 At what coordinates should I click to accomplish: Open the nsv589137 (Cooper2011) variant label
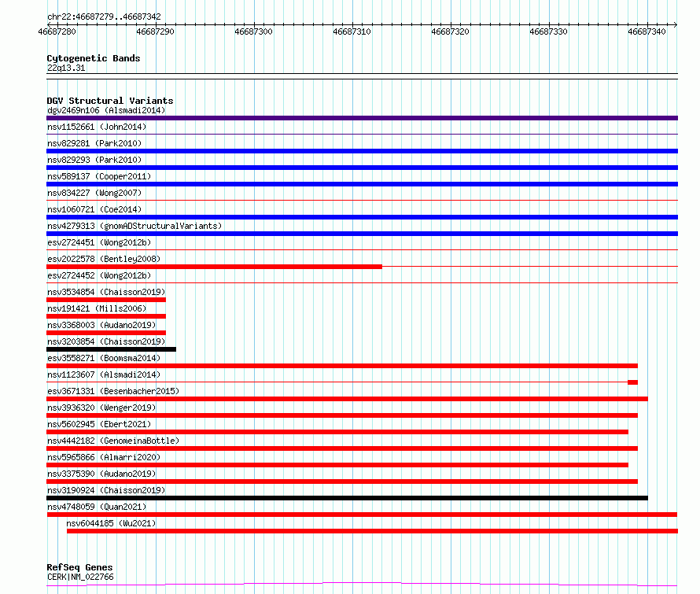point(99,176)
